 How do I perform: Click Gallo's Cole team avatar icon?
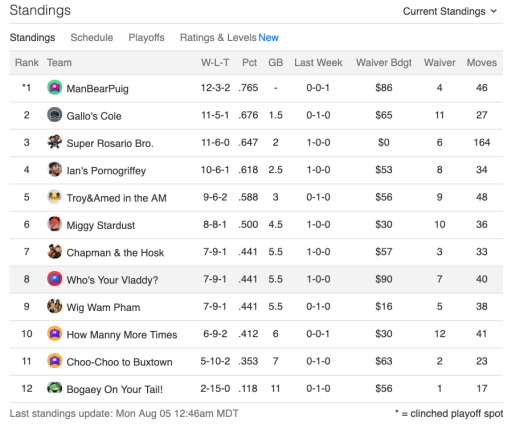click(54, 115)
